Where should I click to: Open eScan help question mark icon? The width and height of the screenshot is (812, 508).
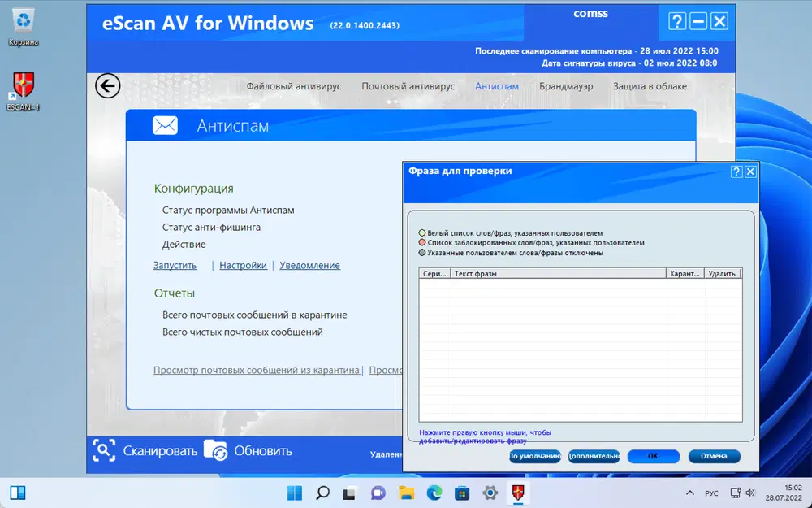(677, 21)
